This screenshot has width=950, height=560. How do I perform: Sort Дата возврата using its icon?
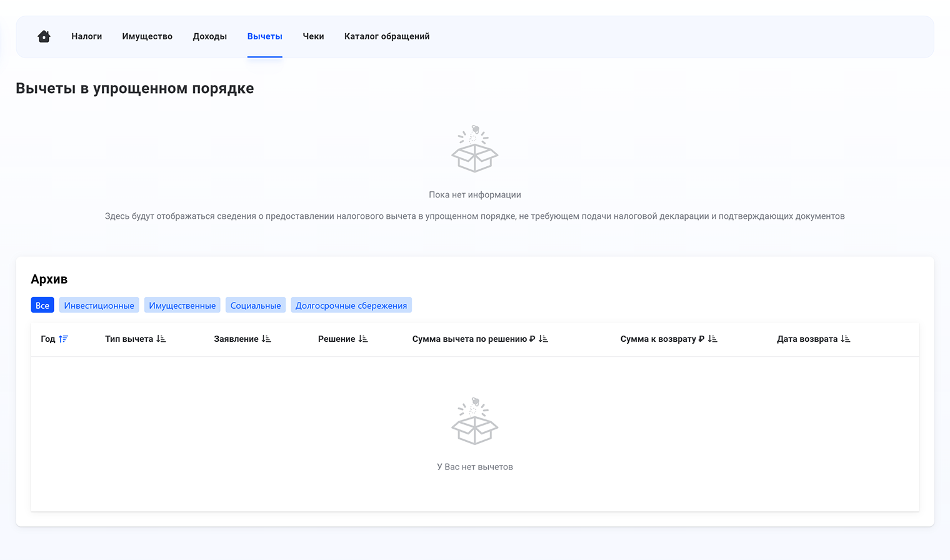pos(846,339)
